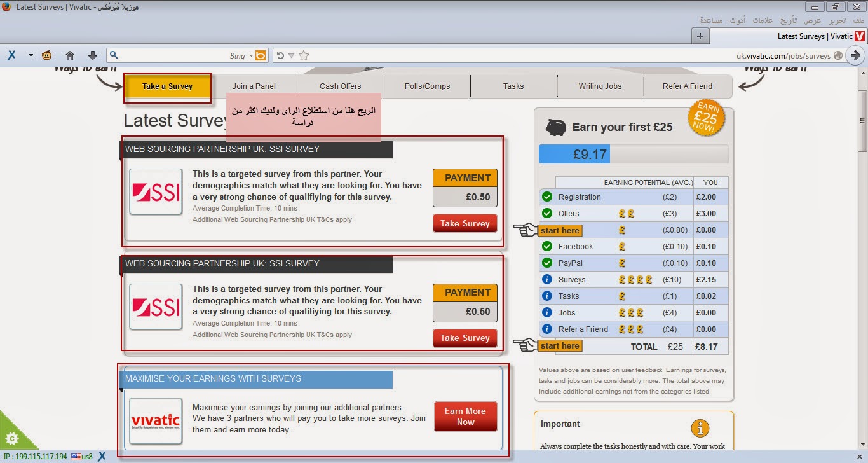Image resolution: width=868 pixels, height=463 pixels.
Task: Click the blue X addon toolbar icon
Action: (11, 55)
